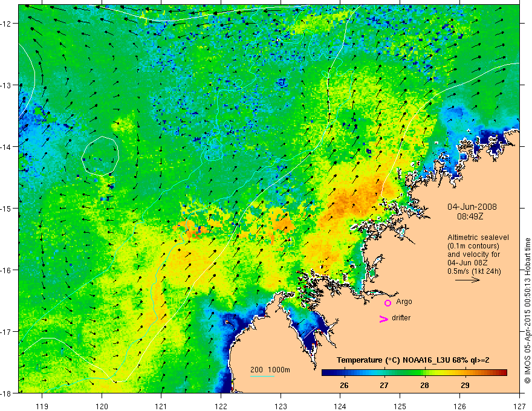This screenshot has height=411, width=532.
Task: Click the '27' color bar tick label
Action: pyautogui.click(x=384, y=385)
